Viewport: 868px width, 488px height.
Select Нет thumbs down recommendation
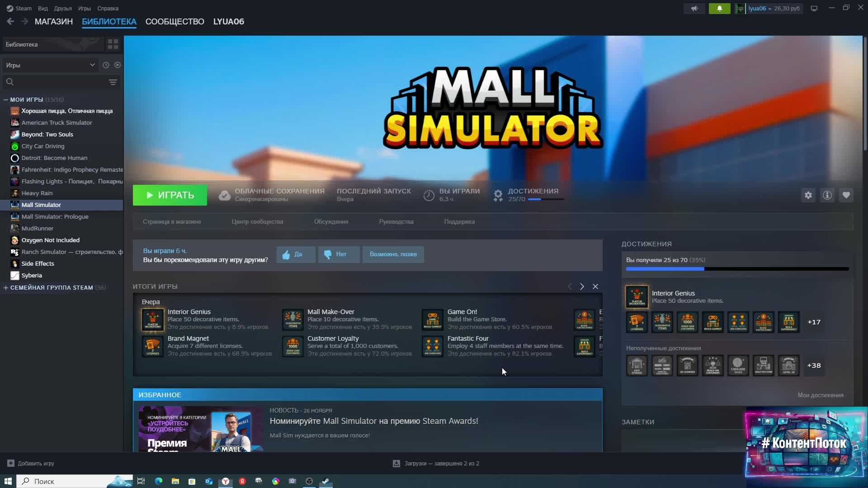click(x=339, y=254)
